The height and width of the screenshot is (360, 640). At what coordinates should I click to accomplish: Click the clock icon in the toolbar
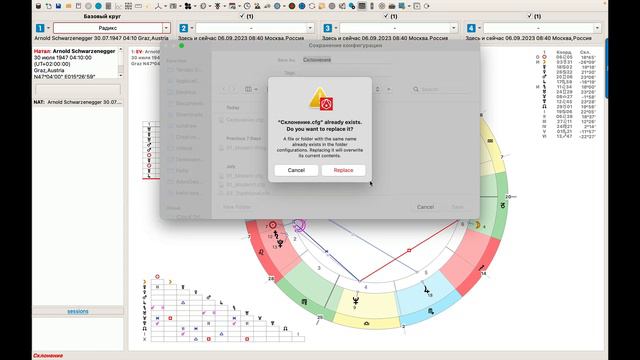point(247,6)
